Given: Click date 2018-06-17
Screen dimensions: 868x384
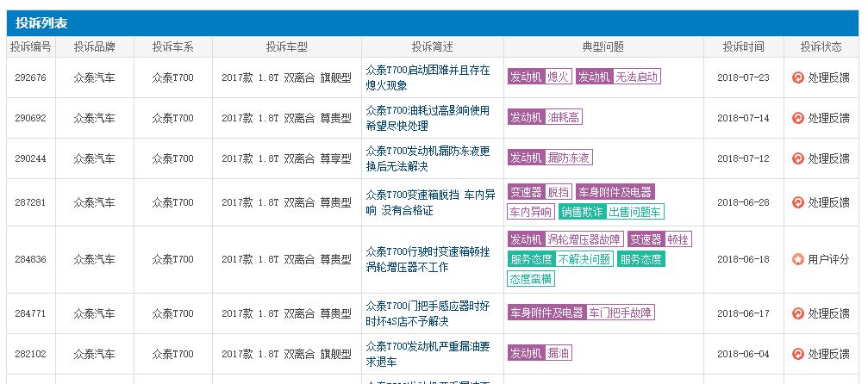Looking at the screenshot, I should [x=744, y=313].
